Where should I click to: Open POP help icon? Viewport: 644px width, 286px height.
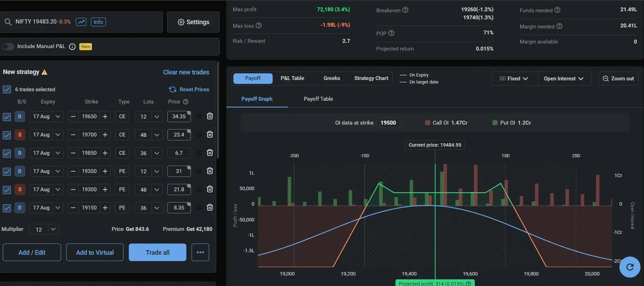pos(391,33)
